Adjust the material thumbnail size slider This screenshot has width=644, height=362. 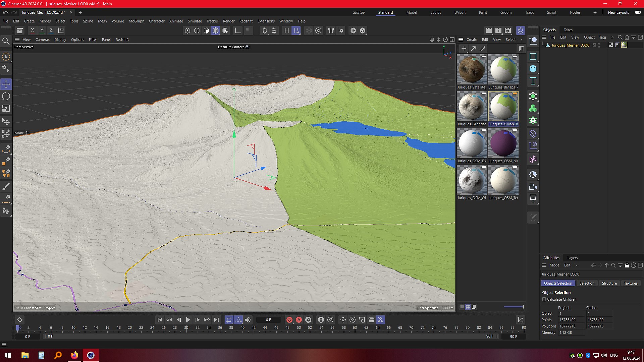click(x=514, y=307)
